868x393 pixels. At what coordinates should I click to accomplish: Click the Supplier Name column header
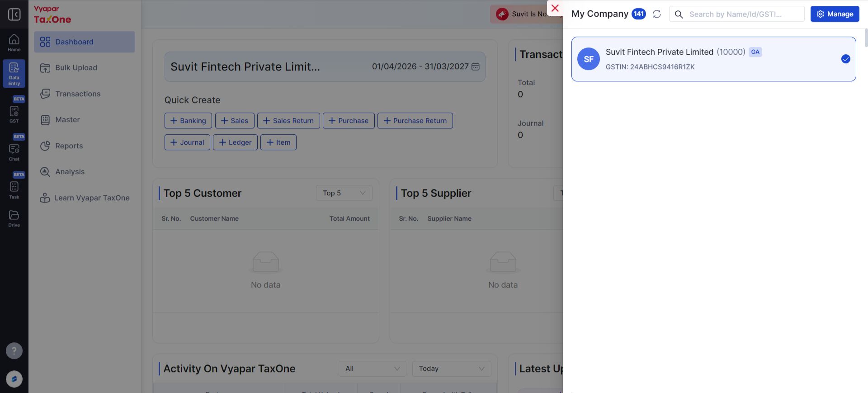tap(449, 219)
